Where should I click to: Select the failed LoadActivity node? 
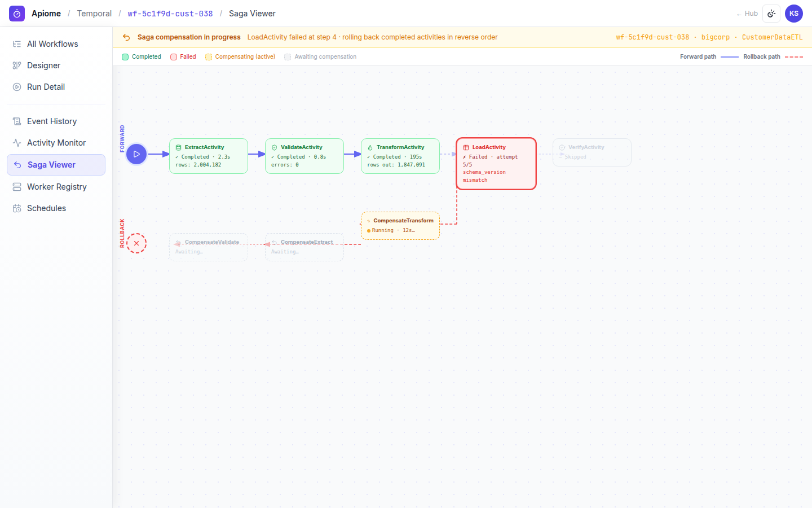click(496, 164)
